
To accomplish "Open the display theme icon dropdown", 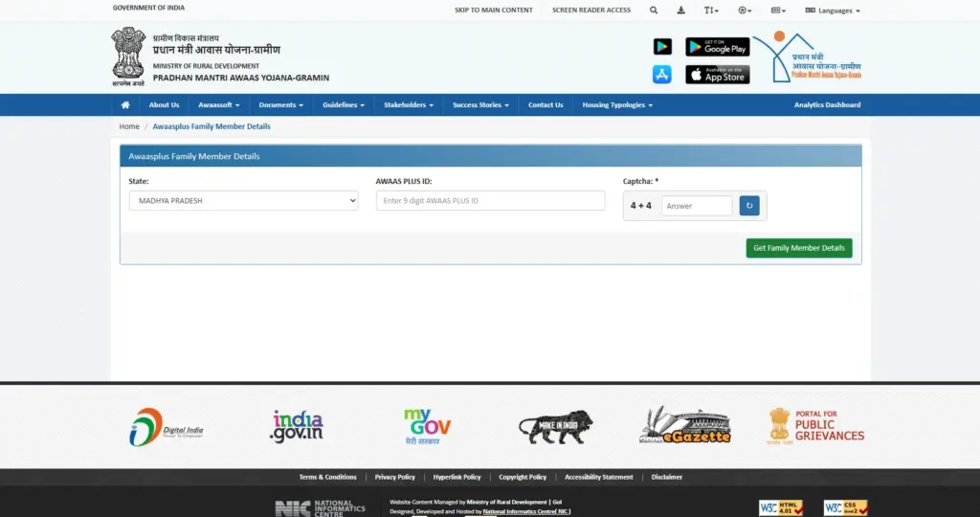I will 778,10.
